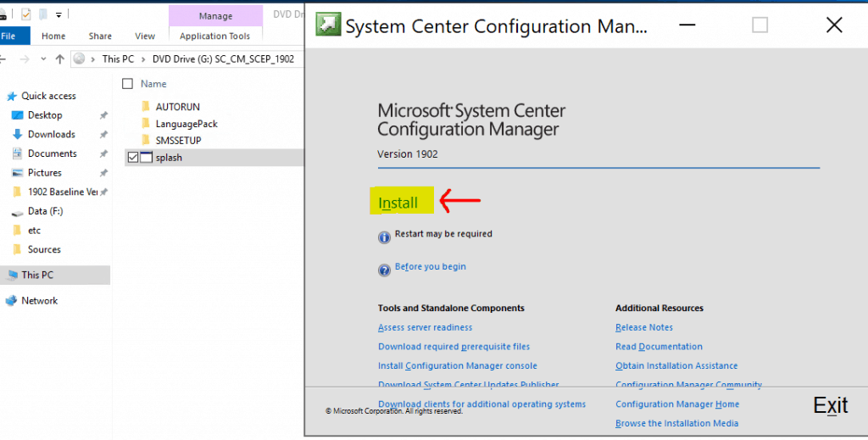
Task: Open the etc folder in navigation pane
Action: click(34, 231)
